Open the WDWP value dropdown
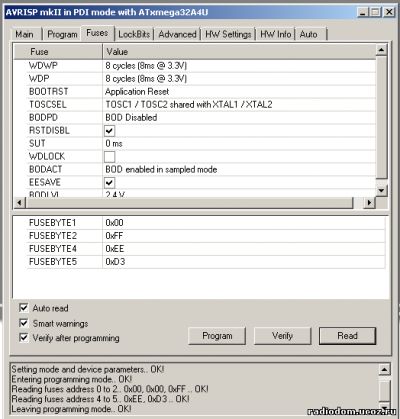The width and height of the screenshot is (400, 419). (239, 66)
